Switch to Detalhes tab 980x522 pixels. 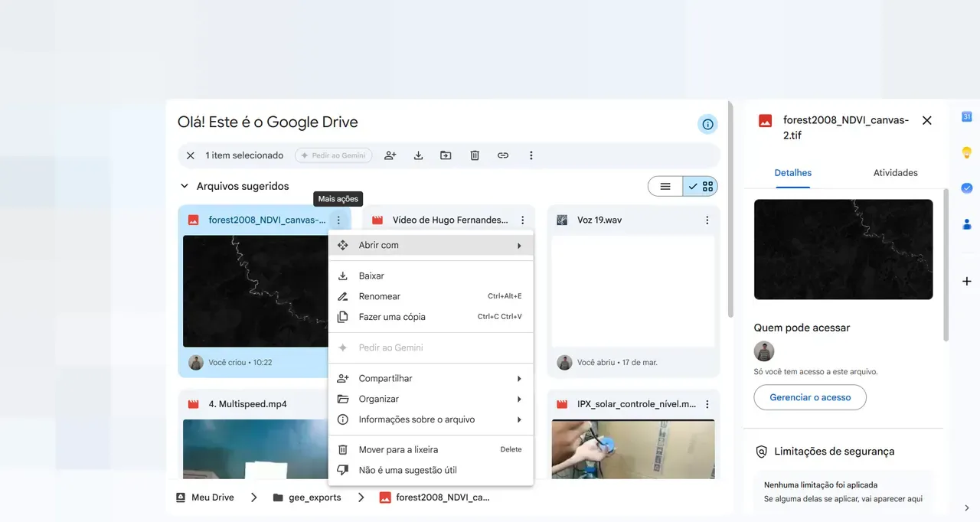[x=793, y=173]
